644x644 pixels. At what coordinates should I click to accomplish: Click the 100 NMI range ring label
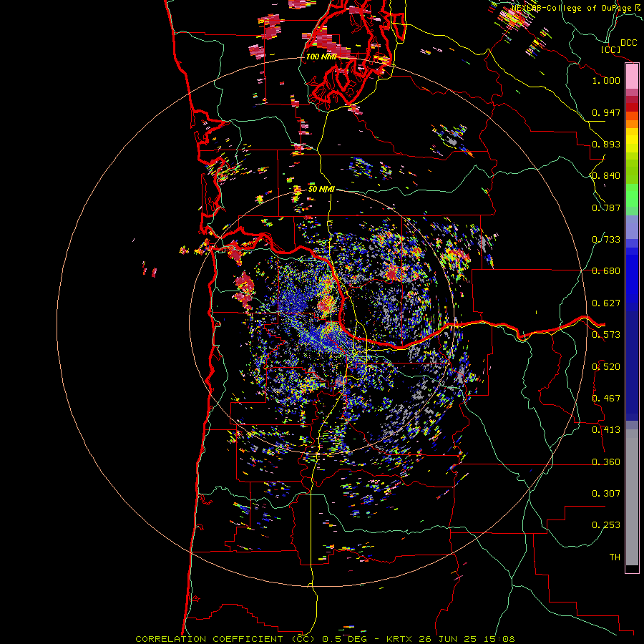[321, 57]
